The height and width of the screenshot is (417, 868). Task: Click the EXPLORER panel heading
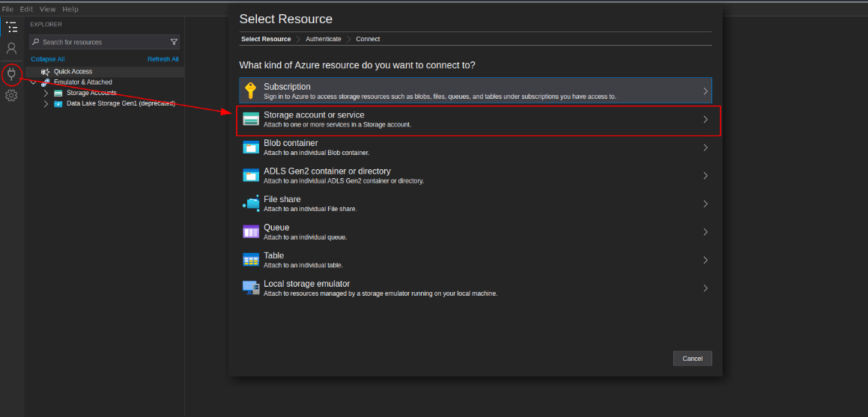point(46,25)
